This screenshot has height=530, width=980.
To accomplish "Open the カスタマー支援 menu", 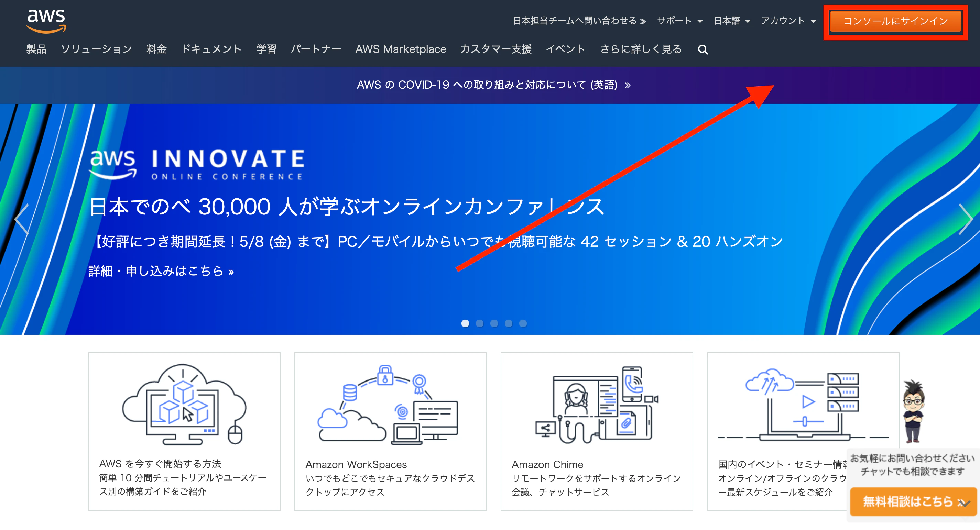I will 496,49.
